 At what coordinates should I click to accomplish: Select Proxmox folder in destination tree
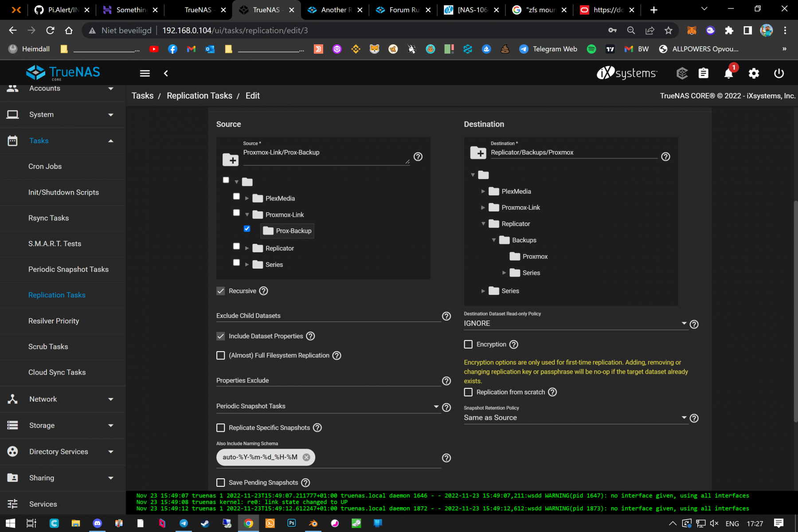pyautogui.click(x=529, y=256)
